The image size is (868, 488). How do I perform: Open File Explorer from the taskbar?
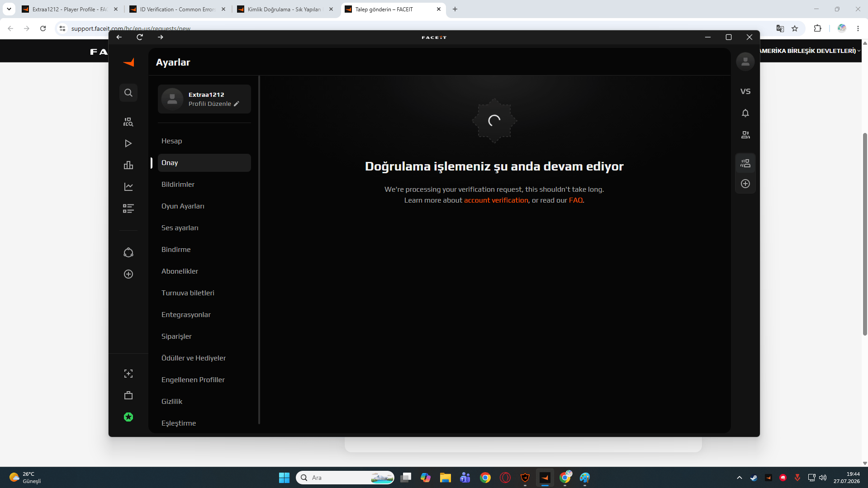446,478
